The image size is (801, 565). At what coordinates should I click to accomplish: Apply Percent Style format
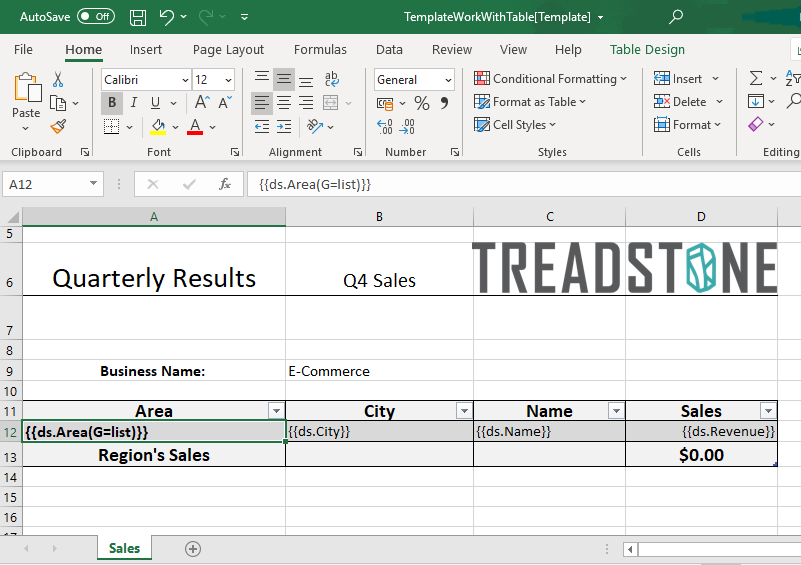(421, 103)
